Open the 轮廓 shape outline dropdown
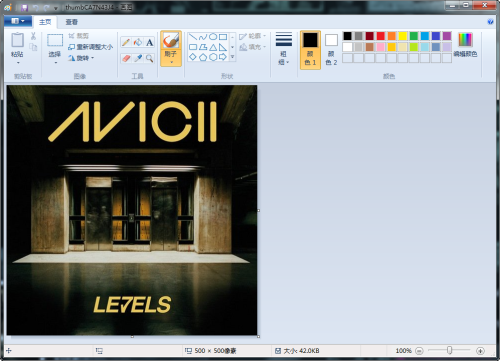The image size is (500, 361). (253, 36)
